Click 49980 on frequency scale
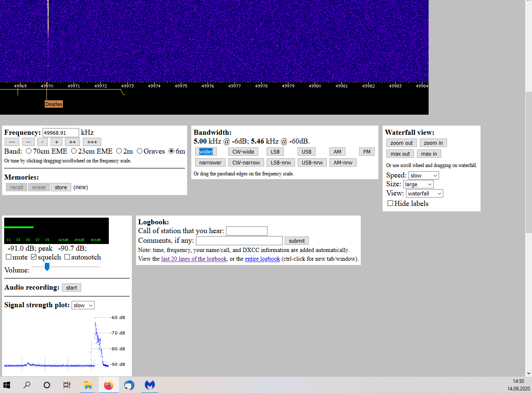 tap(315, 86)
